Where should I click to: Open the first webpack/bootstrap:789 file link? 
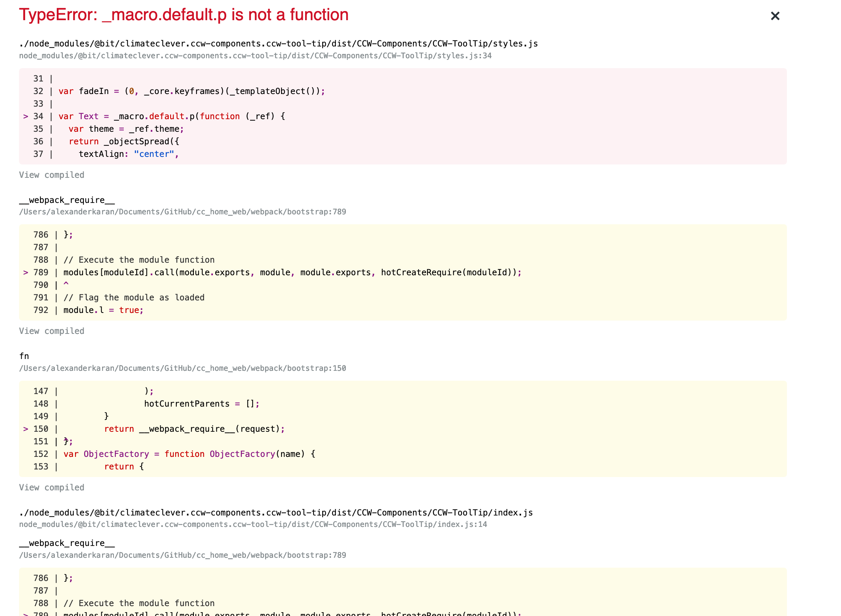click(x=182, y=212)
